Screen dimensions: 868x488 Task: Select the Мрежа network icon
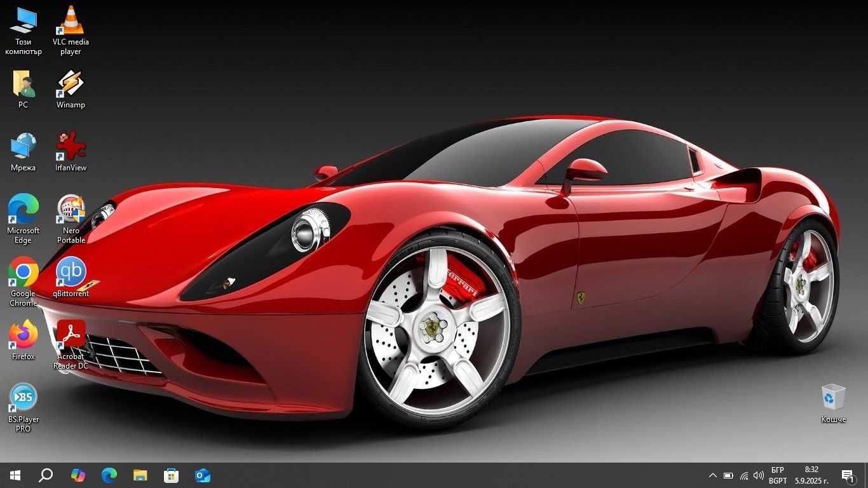tap(24, 152)
